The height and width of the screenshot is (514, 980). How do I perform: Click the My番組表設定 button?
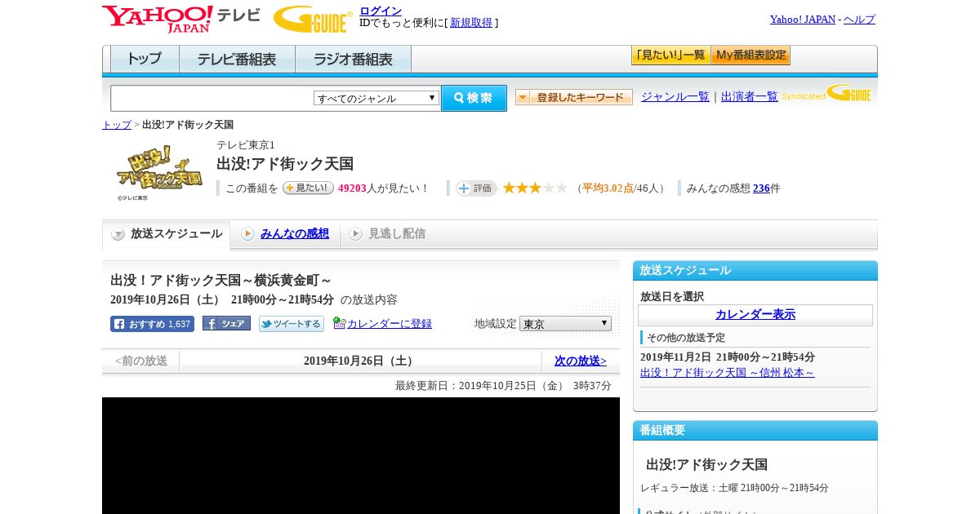[x=751, y=55]
